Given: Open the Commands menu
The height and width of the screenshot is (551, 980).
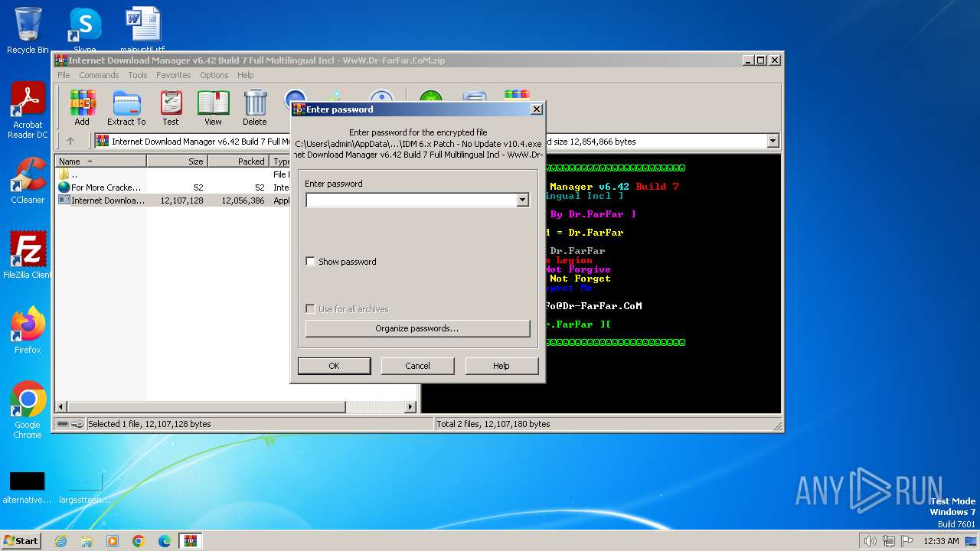Looking at the screenshot, I should coord(99,75).
